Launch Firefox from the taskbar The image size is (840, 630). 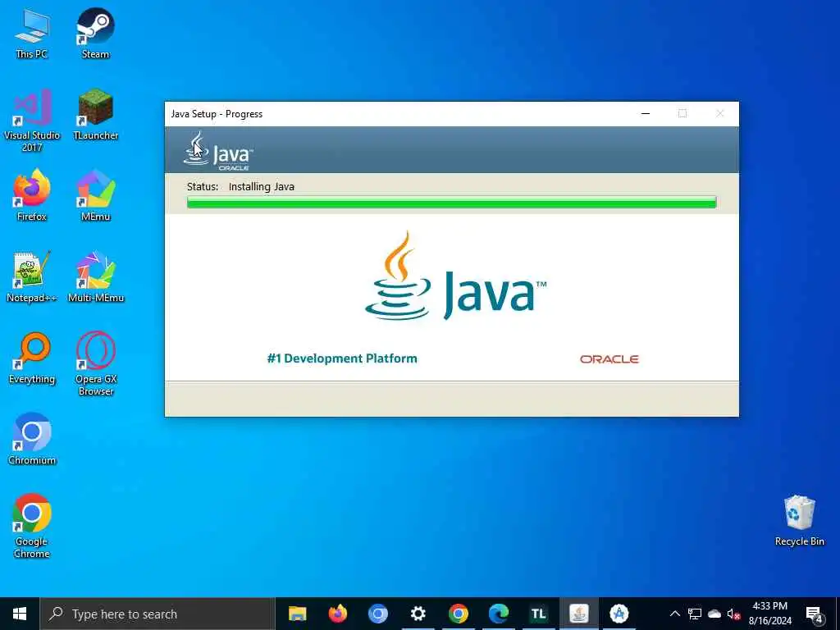(x=337, y=614)
